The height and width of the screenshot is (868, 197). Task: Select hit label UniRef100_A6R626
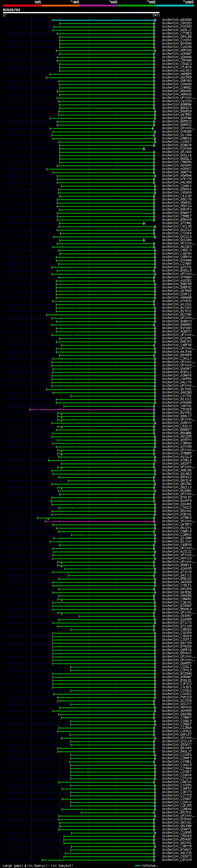tap(177, 94)
